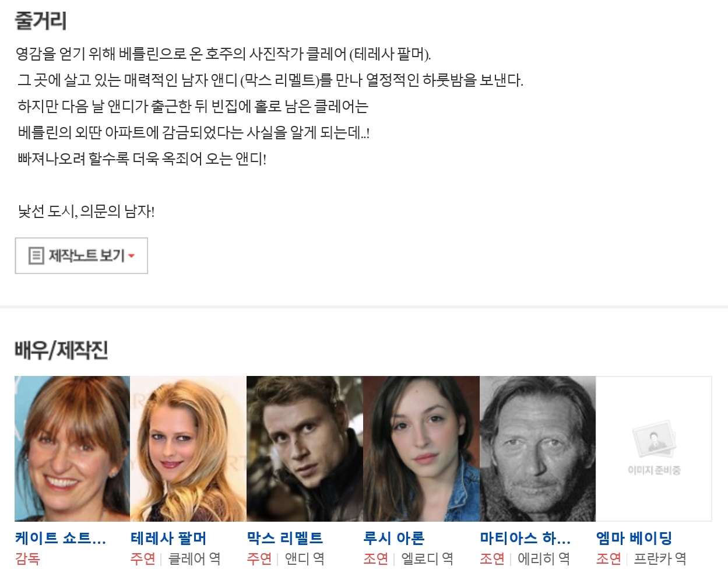Follow the 루시 아론 name link
The width and height of the screenshot is (728, 573).
point(394,538)
